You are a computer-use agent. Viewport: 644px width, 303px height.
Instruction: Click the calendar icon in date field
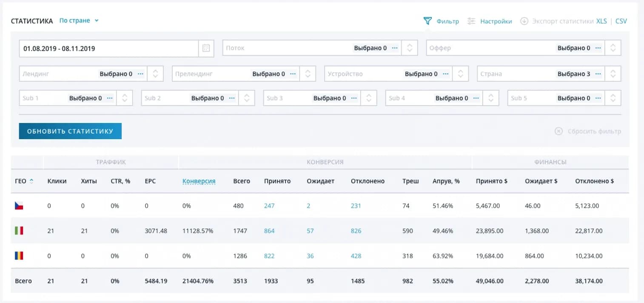point(206,48)
